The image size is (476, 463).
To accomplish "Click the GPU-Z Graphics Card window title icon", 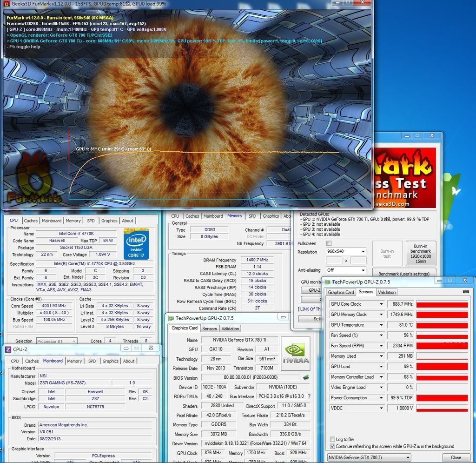I will [x=171, y=318].
